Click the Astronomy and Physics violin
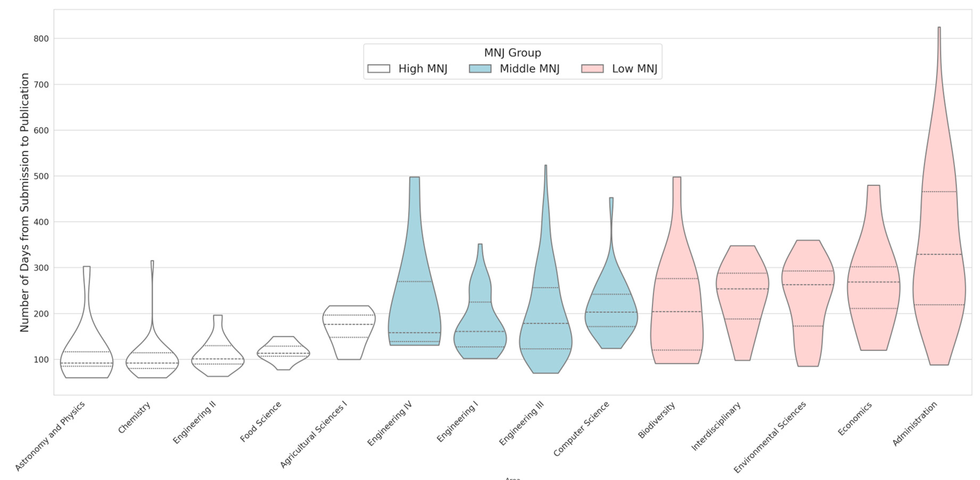The height and width of the screenshot is (480, 980). tap(87, 358)
